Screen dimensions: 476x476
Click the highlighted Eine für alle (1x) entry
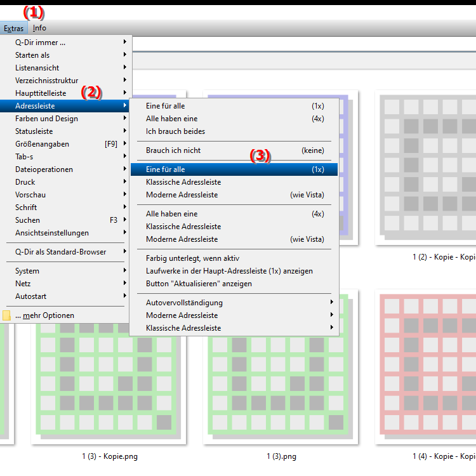click(x=234, y=169)
